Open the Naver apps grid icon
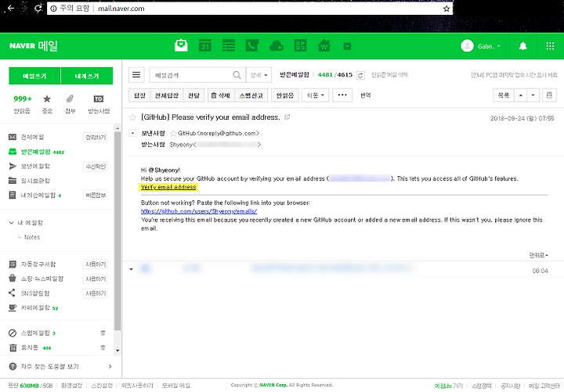564x392 pixels. click(x=550, y=46)
